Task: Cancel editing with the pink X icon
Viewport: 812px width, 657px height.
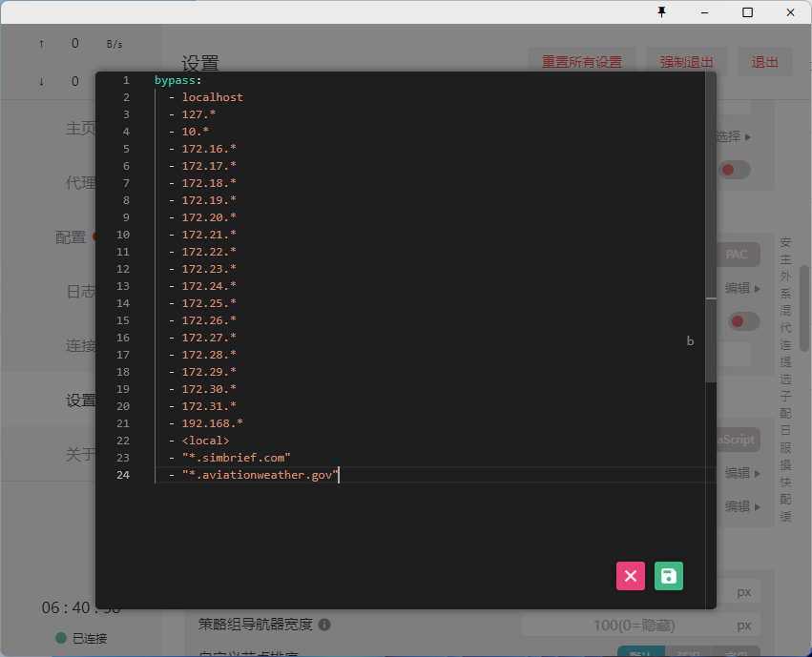Action: (x=631, y=576)
